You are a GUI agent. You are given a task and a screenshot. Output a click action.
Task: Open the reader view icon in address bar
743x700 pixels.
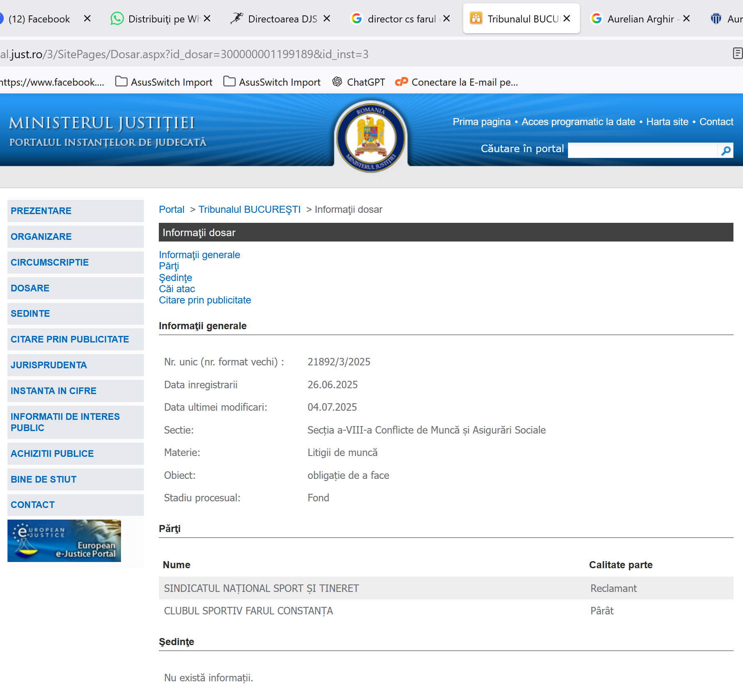coord(737,54)
